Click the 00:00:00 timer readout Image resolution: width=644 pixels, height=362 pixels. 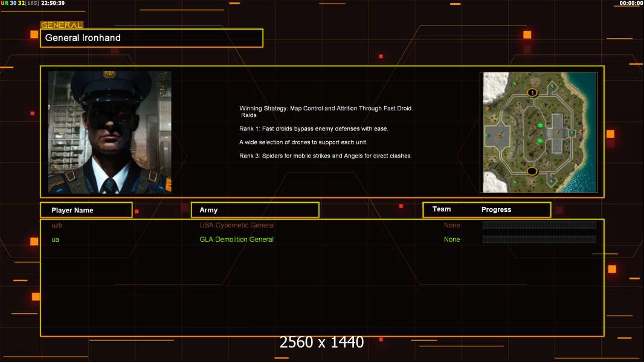631,3
